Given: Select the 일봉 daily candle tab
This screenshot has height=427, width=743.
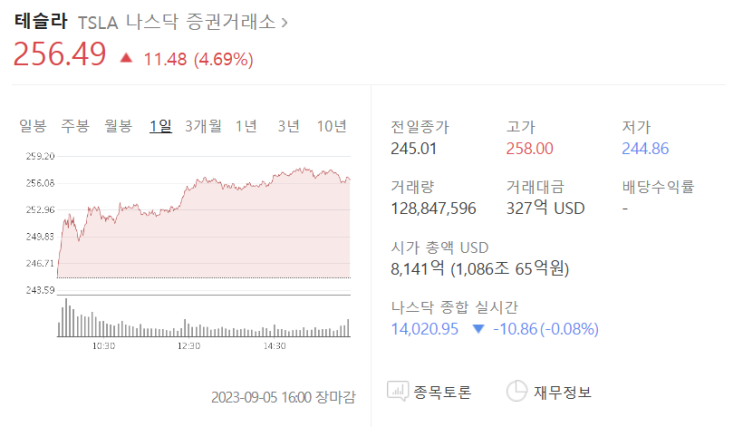Looking at the screenshot, I should click(x=33, y=125).
